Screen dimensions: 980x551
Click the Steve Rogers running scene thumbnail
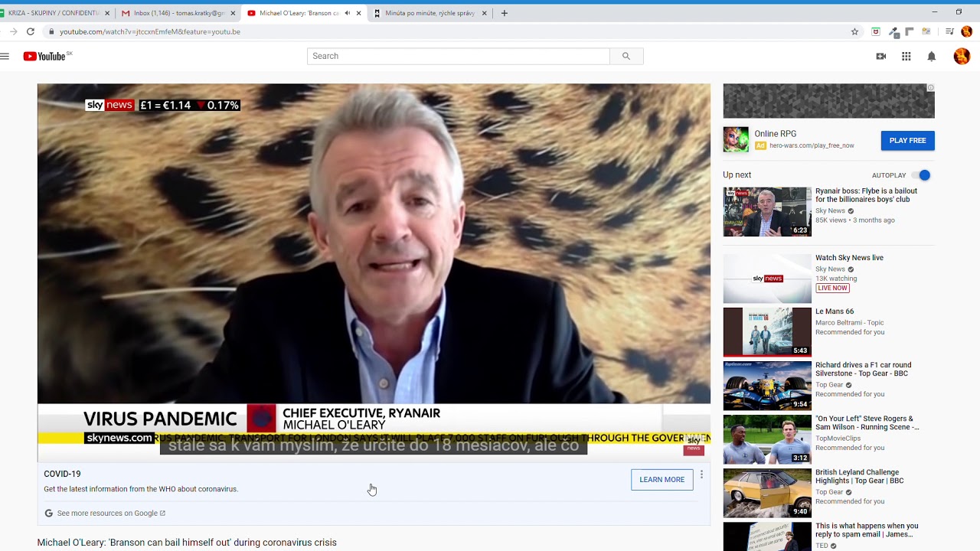click(x=767, y=439)
